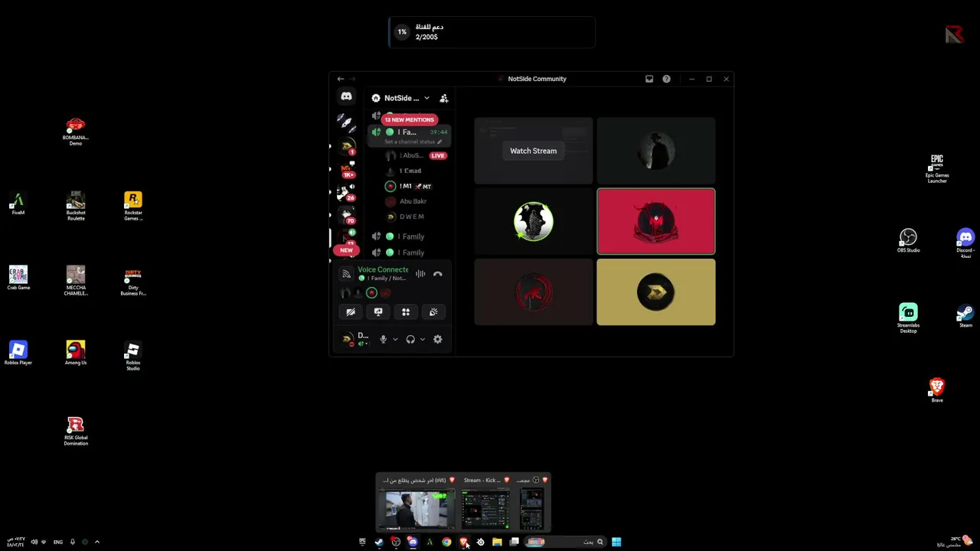Select the dark red logo participant tile
Screen dimensions: 980x551
coord(534,292)
